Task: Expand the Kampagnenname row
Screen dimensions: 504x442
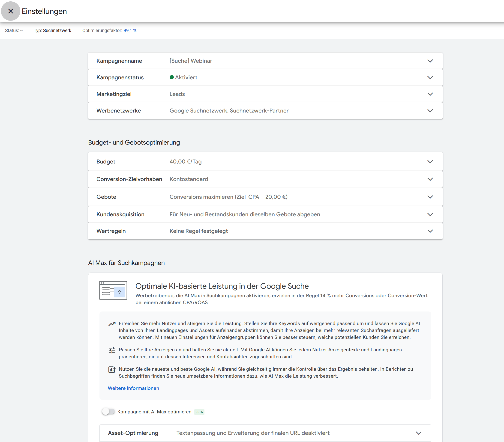Action: tap(430, 61)
